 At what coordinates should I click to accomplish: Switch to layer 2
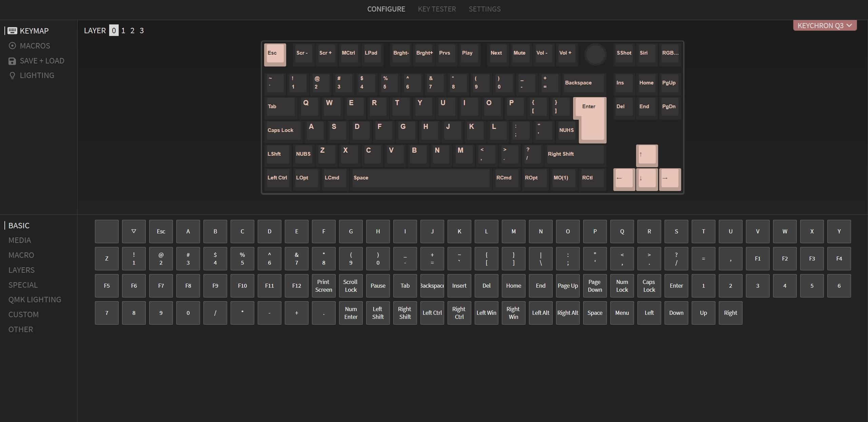[x=132, y=31]
